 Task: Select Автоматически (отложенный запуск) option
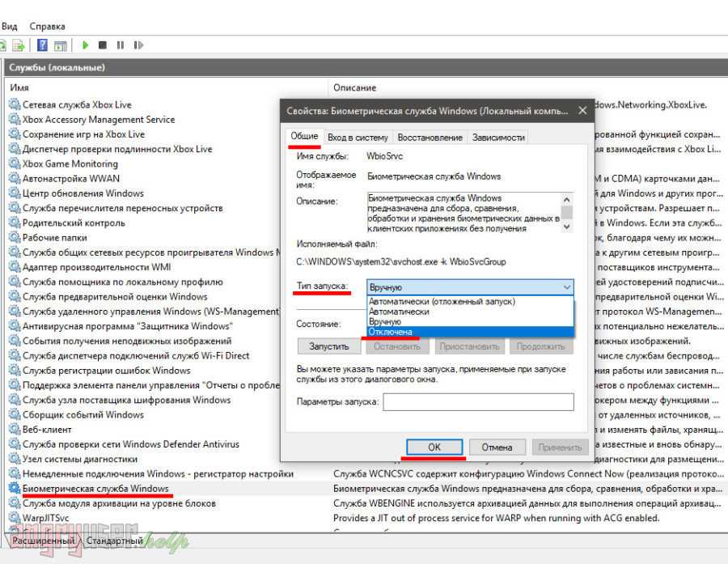pyautogui.click(x=441, y=301)
